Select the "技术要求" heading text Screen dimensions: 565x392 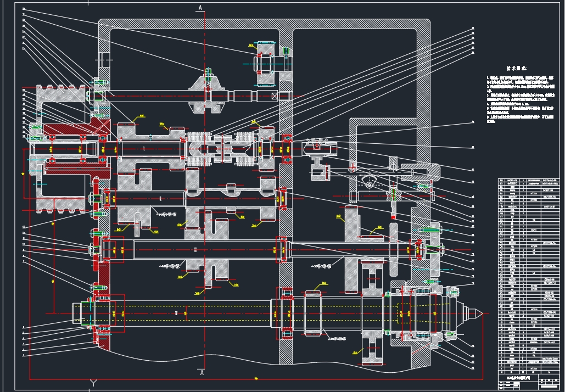(x=516, y=68)
